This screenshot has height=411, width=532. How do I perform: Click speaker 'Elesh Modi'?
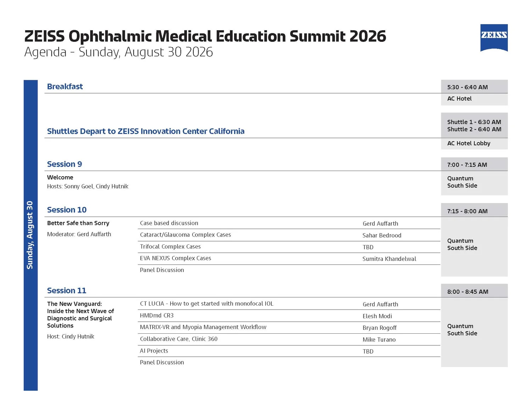(377, 316)
